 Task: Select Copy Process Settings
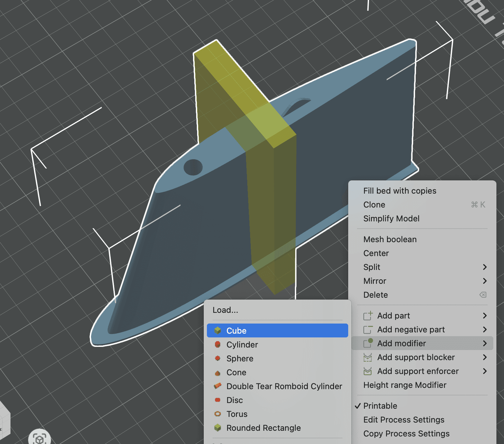point(422,433)
